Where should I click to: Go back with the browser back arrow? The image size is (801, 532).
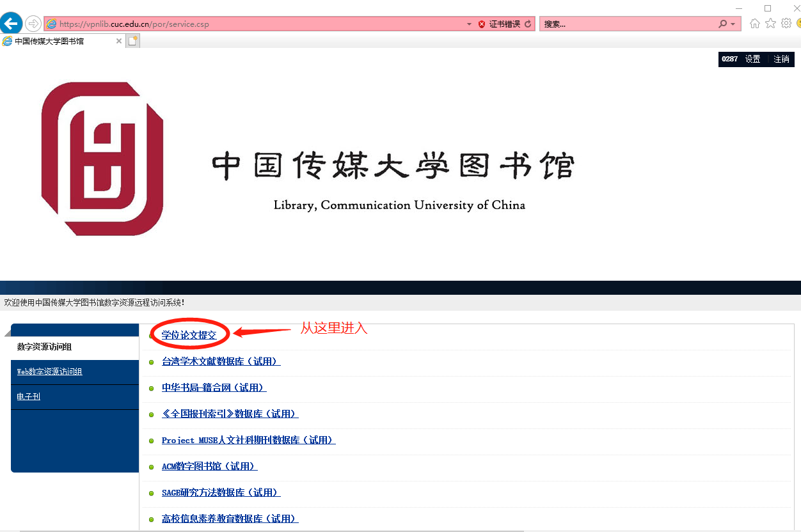tap(10, 24)
